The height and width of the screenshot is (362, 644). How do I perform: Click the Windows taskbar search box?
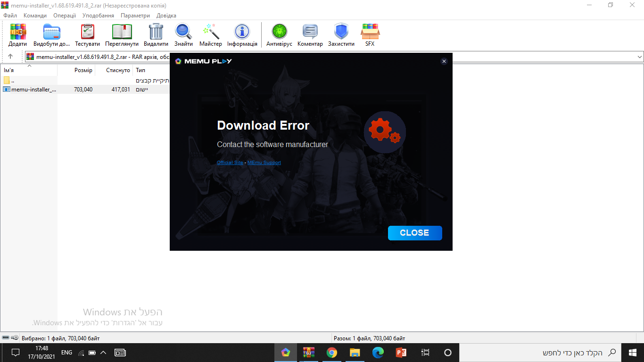[x=540, y=353]
